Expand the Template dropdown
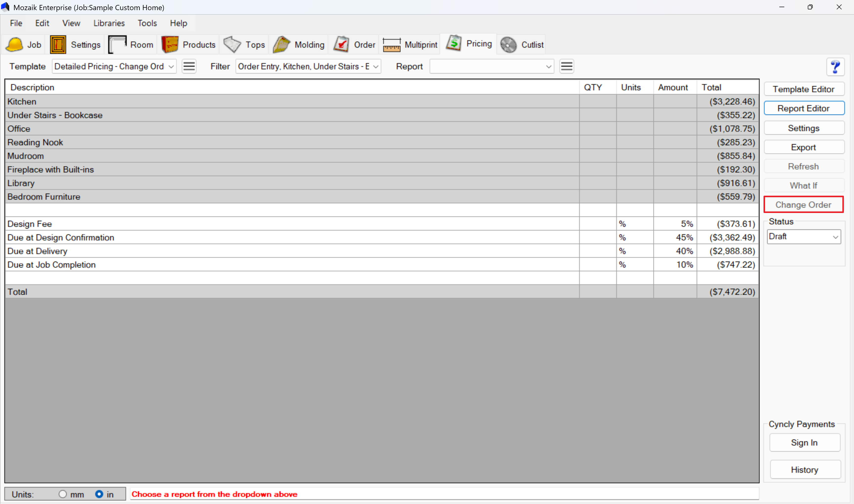Image resolution: width=854 pixels, height=504 pixels. coord(171,66)
